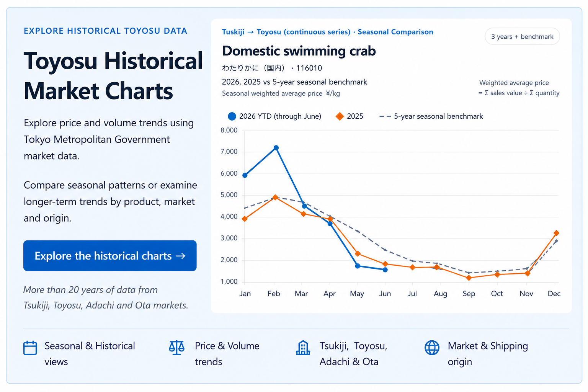The width and height of the screenshot is (588, 392).
Task: Click the globe icon for Market & Shipping origin
Action: (x=432, y=348)
